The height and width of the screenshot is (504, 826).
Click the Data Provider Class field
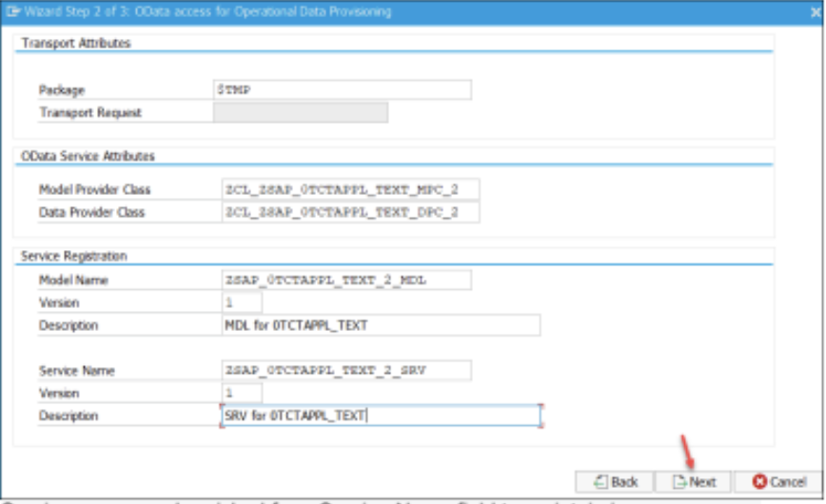pyautogui.click(x=350, y=212)
